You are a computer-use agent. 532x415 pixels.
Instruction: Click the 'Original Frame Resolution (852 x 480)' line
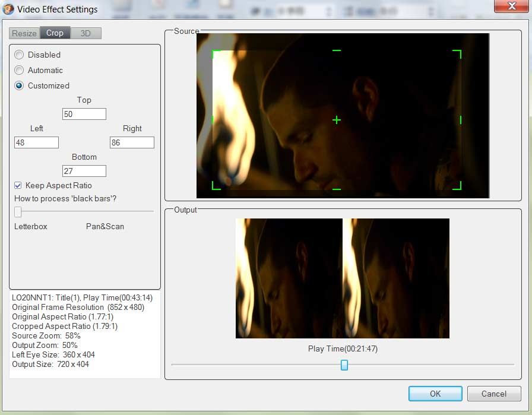click(78, 307)
